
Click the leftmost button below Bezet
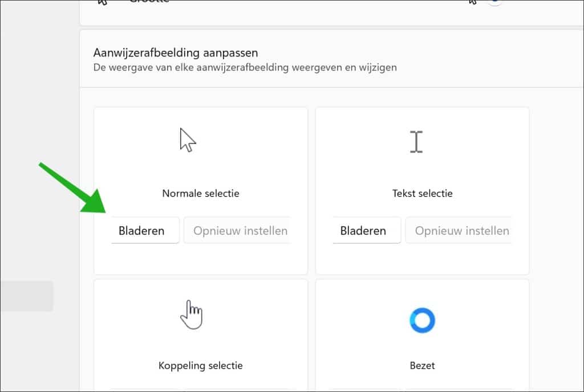[x=366, y=390]
